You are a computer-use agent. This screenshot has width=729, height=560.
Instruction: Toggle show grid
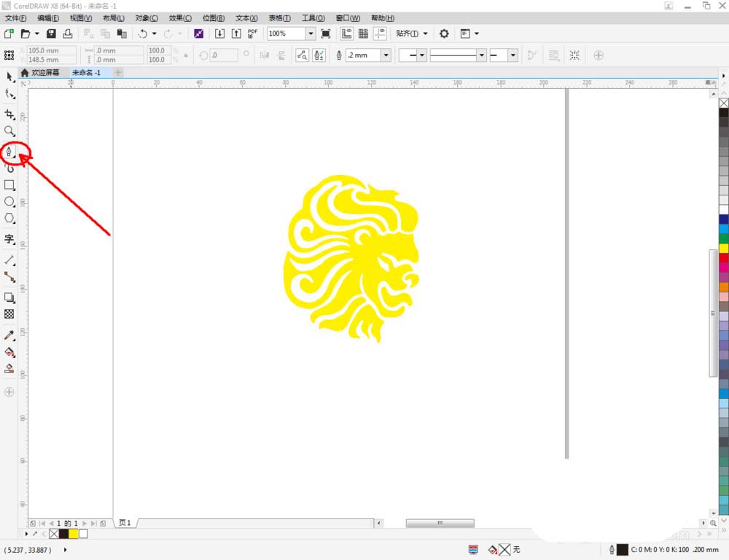point(364,34)
